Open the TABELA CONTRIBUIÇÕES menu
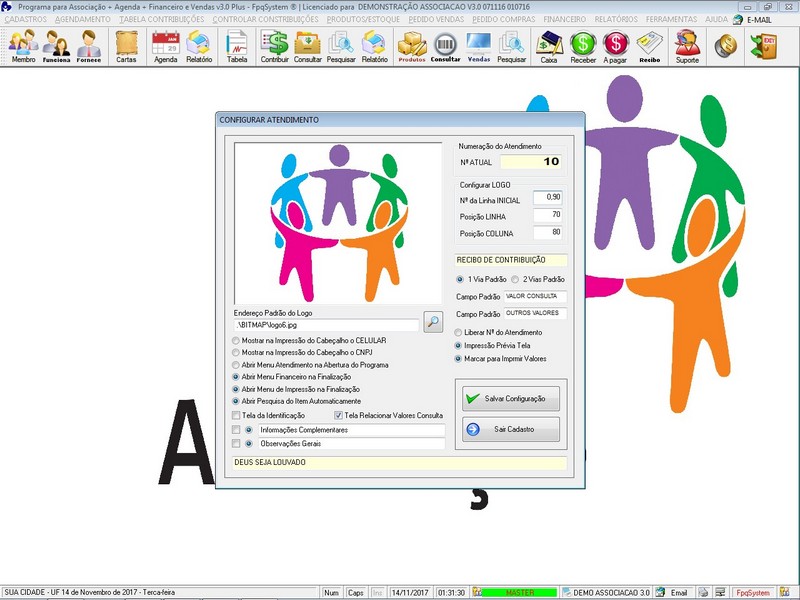 pos(162,19)
